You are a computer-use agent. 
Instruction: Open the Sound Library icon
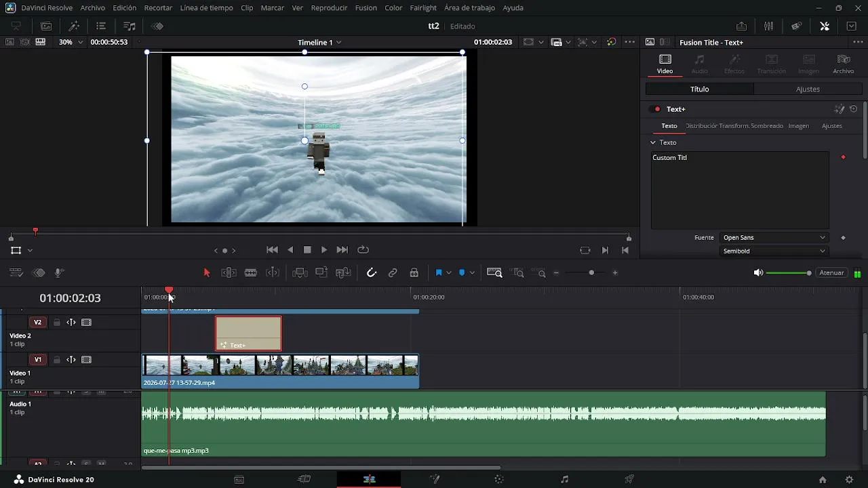[130, 26]
